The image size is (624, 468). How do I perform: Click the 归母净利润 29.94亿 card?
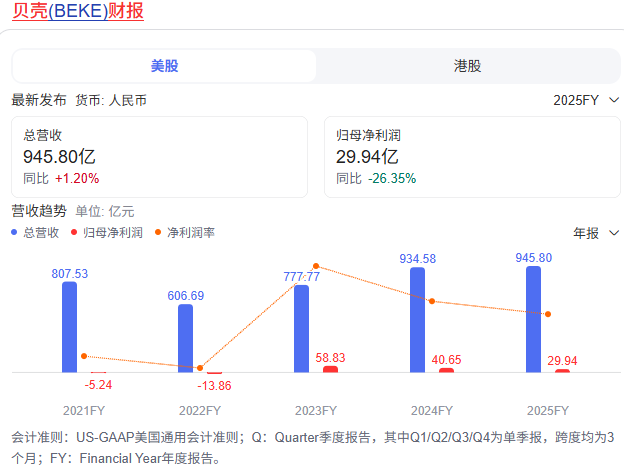click(472, 157)
